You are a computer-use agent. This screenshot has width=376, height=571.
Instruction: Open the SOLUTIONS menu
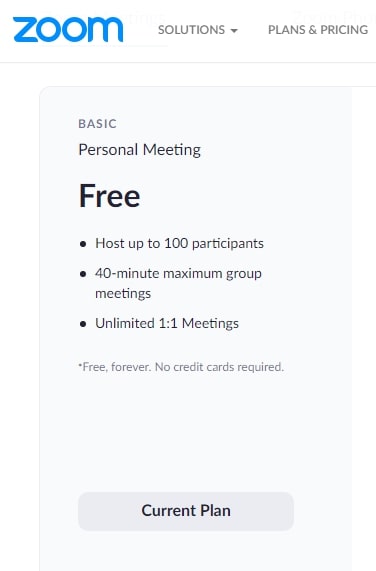198,30
